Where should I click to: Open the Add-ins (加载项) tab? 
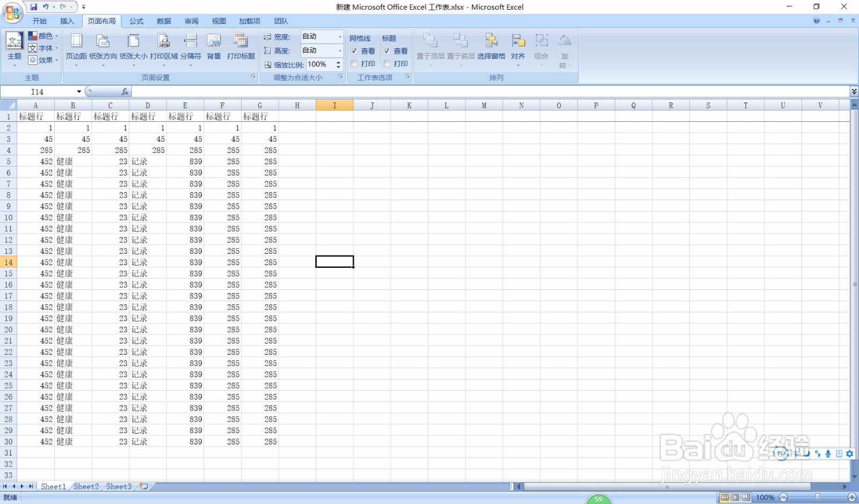click(250, 21)
